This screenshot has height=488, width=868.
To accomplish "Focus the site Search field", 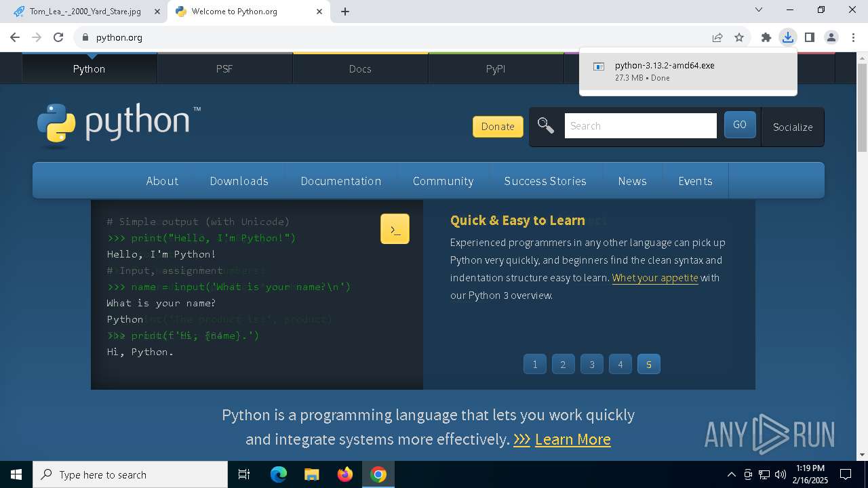I will coord(640,125).
